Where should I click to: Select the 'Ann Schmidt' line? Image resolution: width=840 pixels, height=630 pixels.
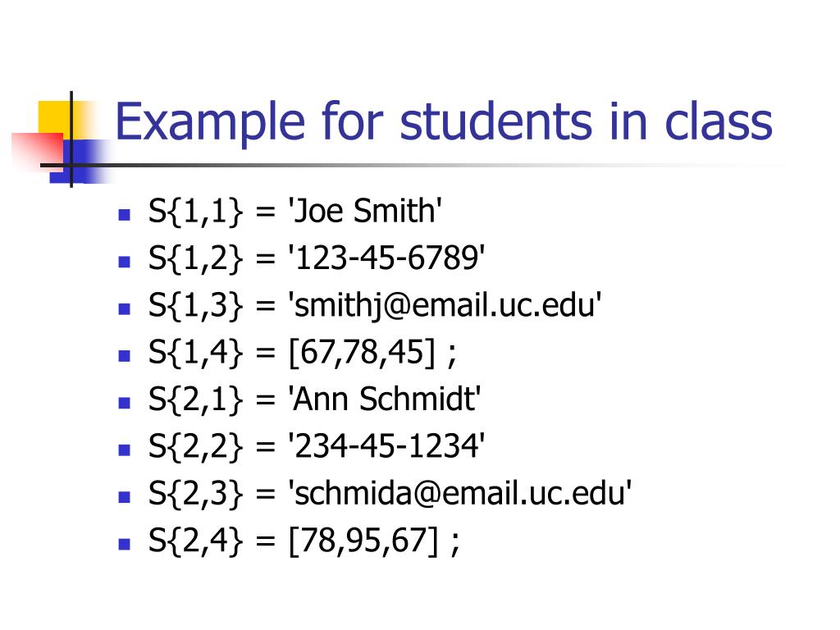(314, 400)
